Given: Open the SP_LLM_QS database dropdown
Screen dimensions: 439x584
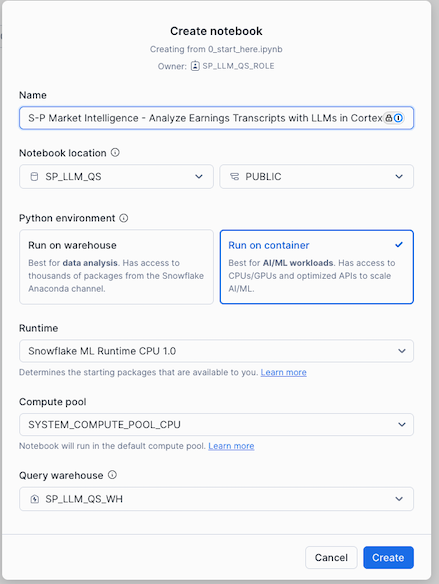Looking at the screenshot, I should [116, 177].
